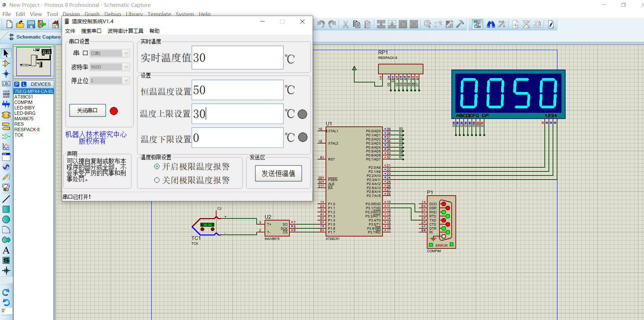644x320 pixels.
Task: Open the Proteus File menu
Action: click(x=6, y=14)
